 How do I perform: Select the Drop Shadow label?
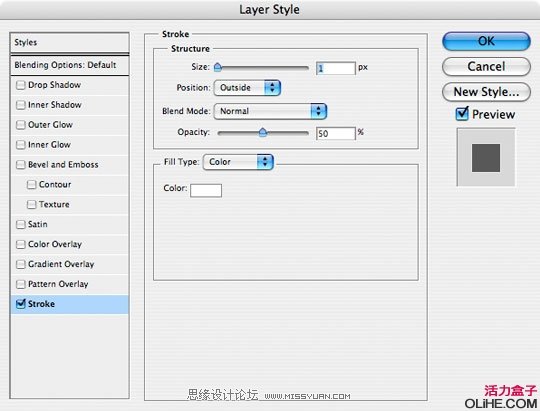tap(54, 85)
